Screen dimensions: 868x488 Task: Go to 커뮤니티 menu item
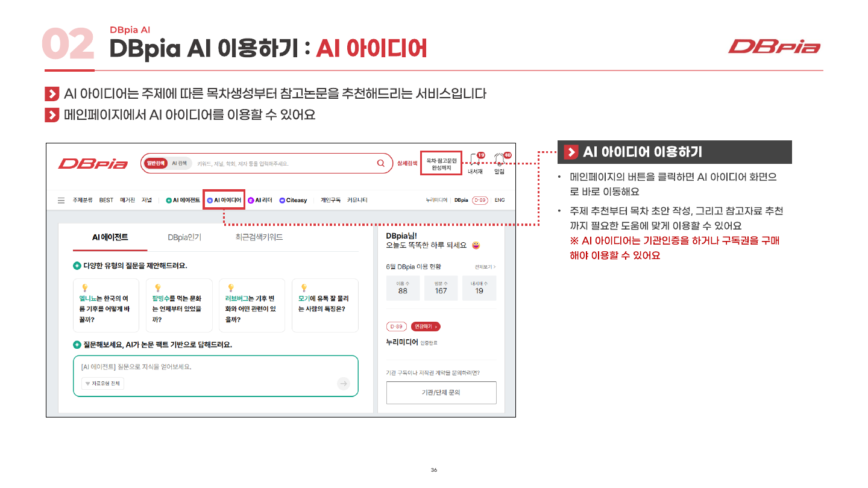coord(357,200)
